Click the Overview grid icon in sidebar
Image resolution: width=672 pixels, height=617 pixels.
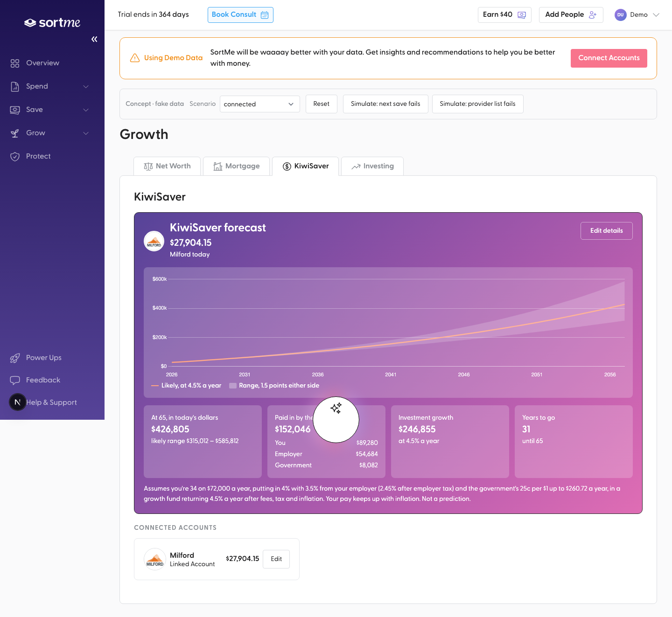15,63
